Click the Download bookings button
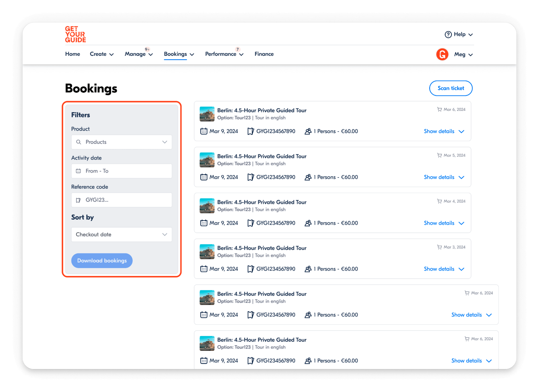 (x=102, y=260)
